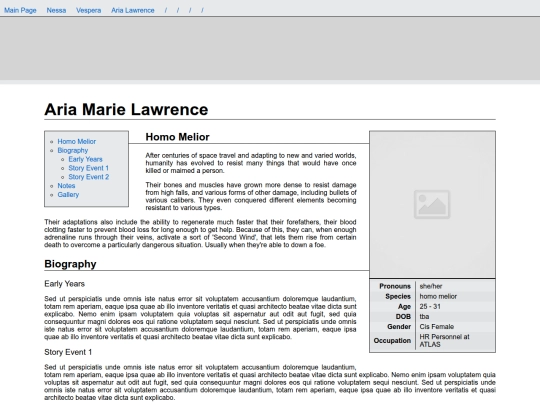Jump to Gallery section link
The height and width of the screenshot is (405, 540).
(68, 195)
